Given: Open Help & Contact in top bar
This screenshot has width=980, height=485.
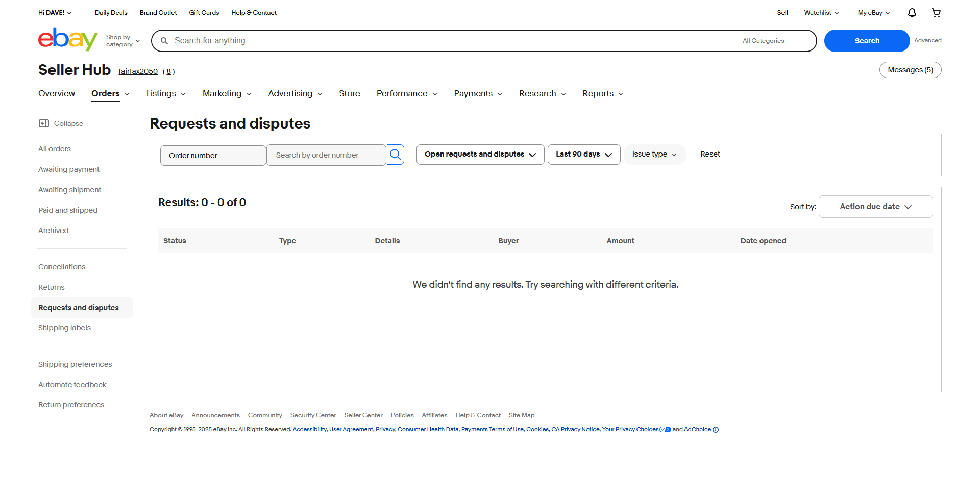Looking at the screenshot, I should pyautogui.click(x=254, y=13).
